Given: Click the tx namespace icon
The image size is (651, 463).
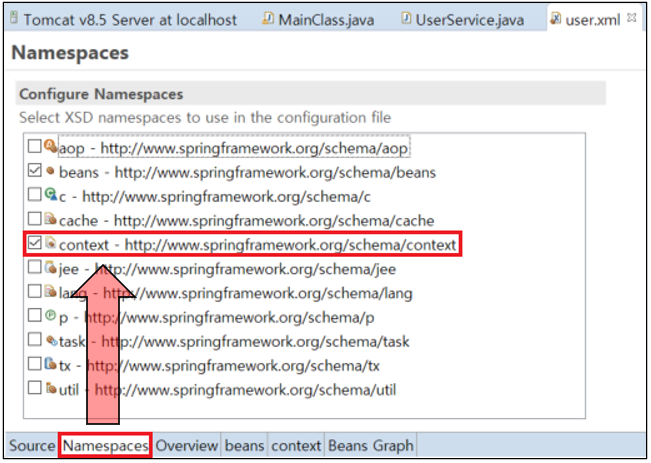Looking at the screenshot, I should pos(51,364).
